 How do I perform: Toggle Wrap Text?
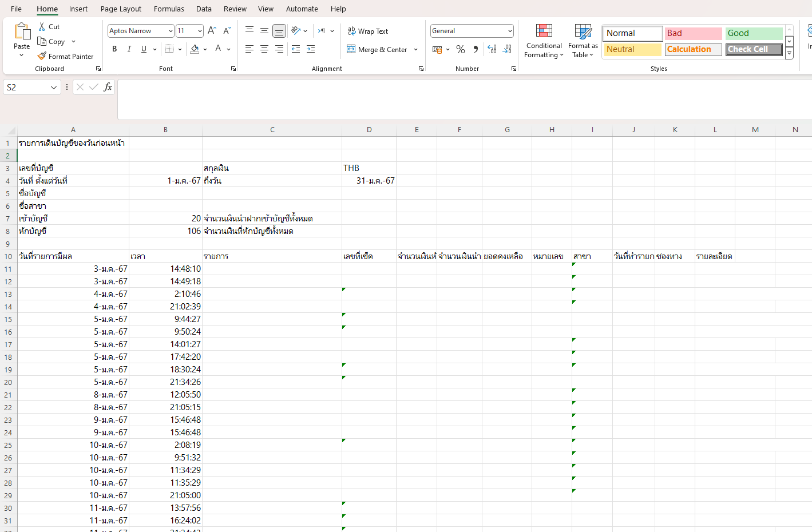[x=368, y=31]
